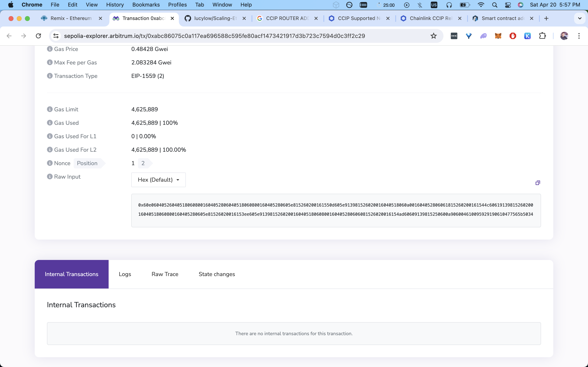Select the State changes tab

(217, 274)
